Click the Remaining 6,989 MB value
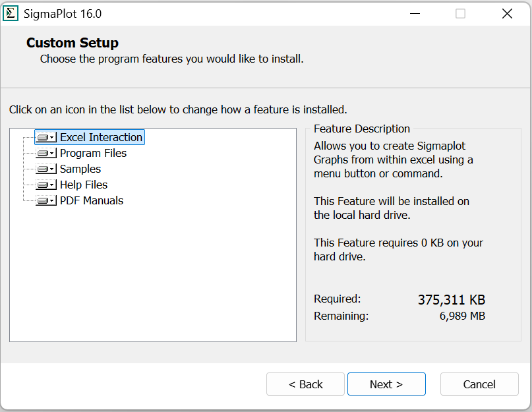532x412 pixels. tap(462, 316)
